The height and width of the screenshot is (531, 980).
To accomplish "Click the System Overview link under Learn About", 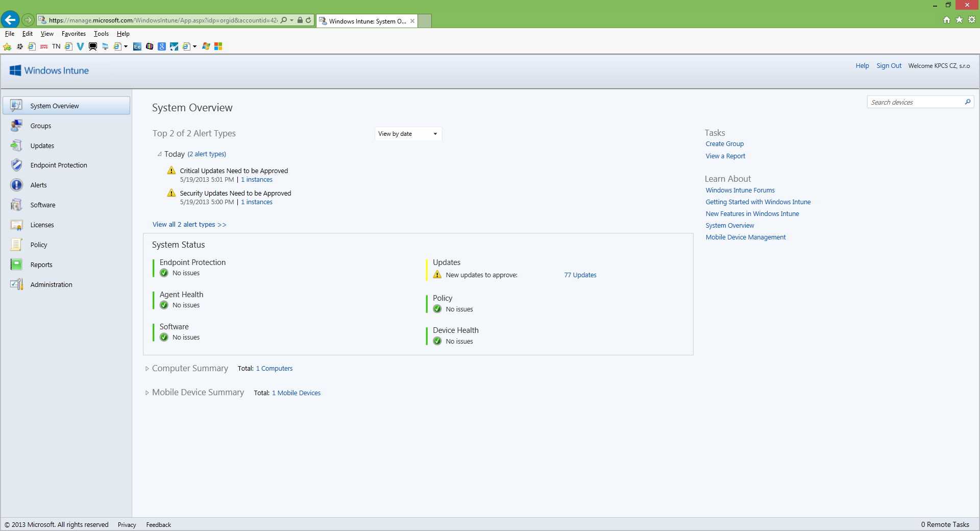I will (x=729, y=226).
